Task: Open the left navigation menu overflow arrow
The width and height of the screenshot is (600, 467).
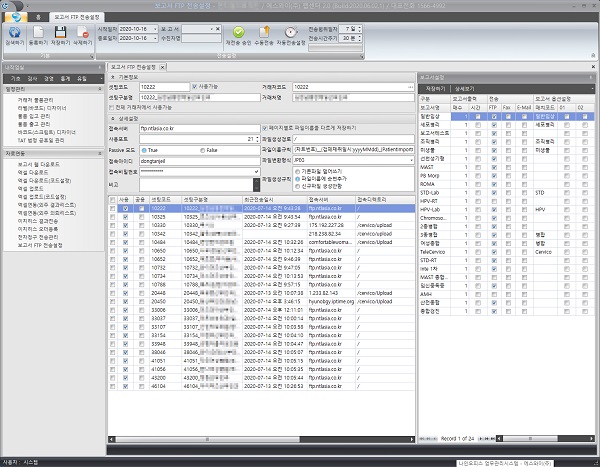Action: click(101, 79)
